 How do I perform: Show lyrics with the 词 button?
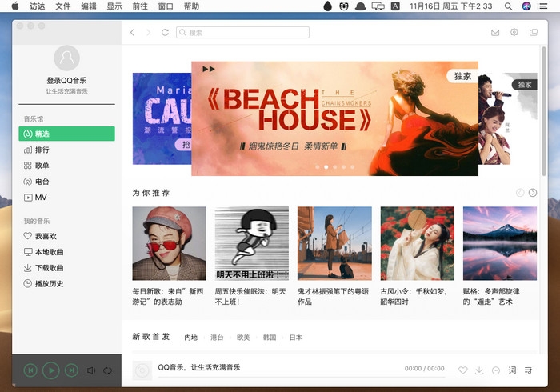pyautogui.click(x=512, y=370)
